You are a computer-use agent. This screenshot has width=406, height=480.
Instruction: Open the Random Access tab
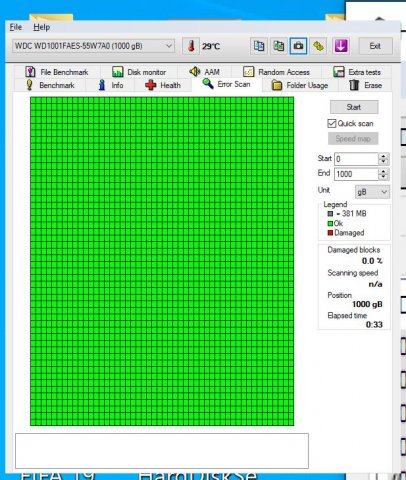coord(276,72)
